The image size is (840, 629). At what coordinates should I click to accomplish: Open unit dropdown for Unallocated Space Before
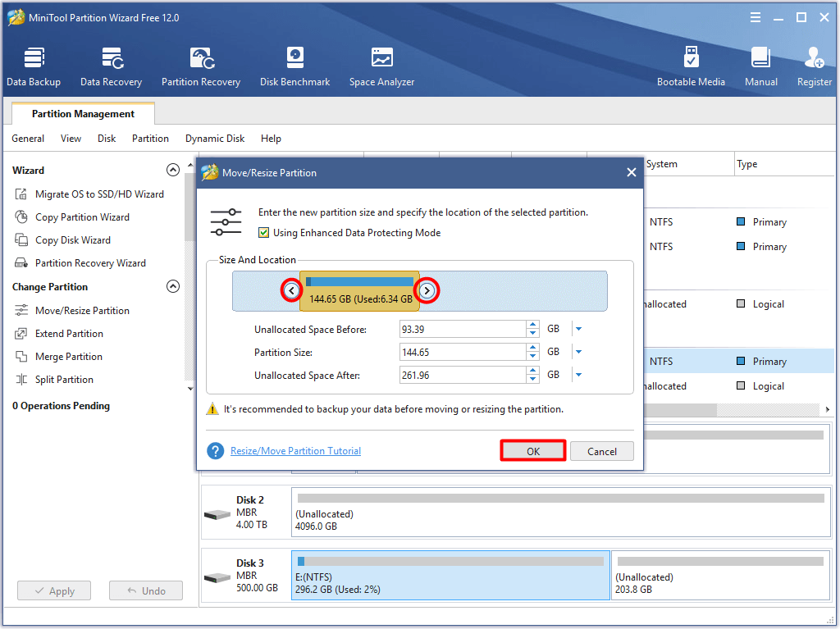pos(578,329)
